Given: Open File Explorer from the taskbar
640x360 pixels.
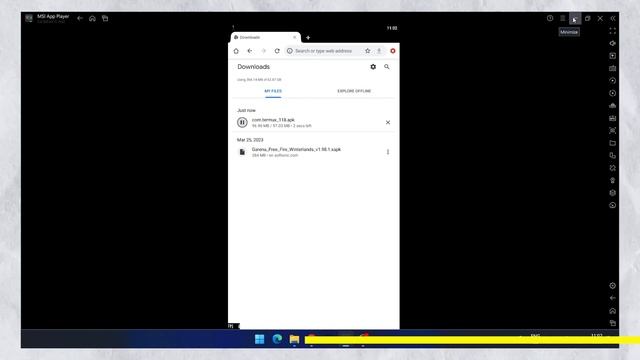Looking at the screenshot, I should [294, 339].
